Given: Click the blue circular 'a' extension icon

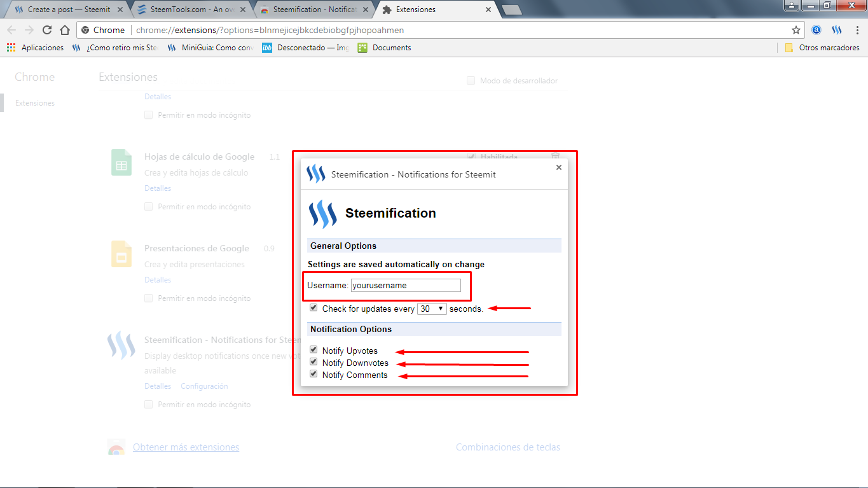Looking at the screenshot, I should click(x=816, y=30).
